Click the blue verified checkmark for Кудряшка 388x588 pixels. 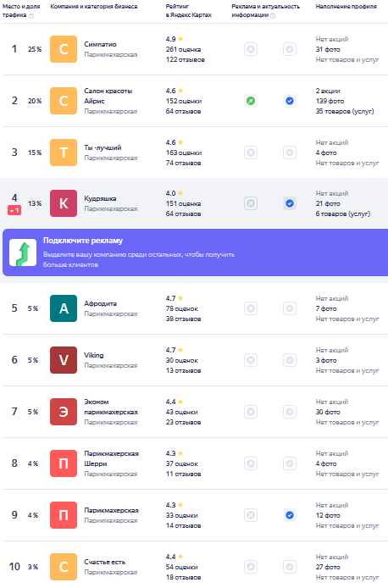click(290, 203)
